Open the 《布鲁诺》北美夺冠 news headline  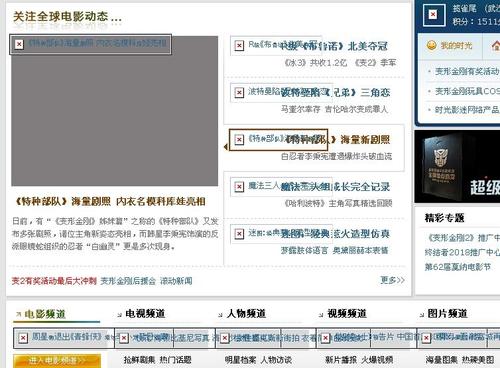click(334, 46)
